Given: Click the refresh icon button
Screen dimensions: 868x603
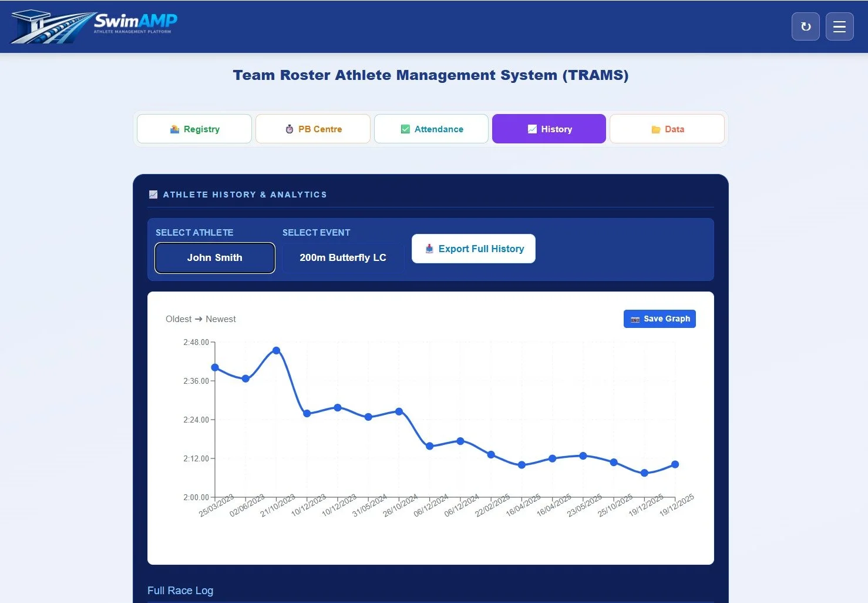Looking at the screenshot, I should point(806,26).
